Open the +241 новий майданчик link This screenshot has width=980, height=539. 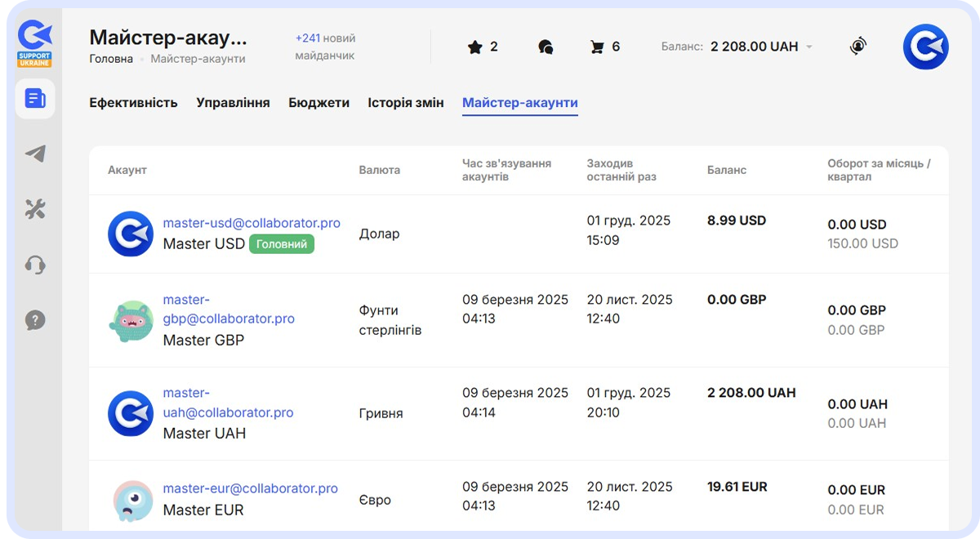click(326, 47)
